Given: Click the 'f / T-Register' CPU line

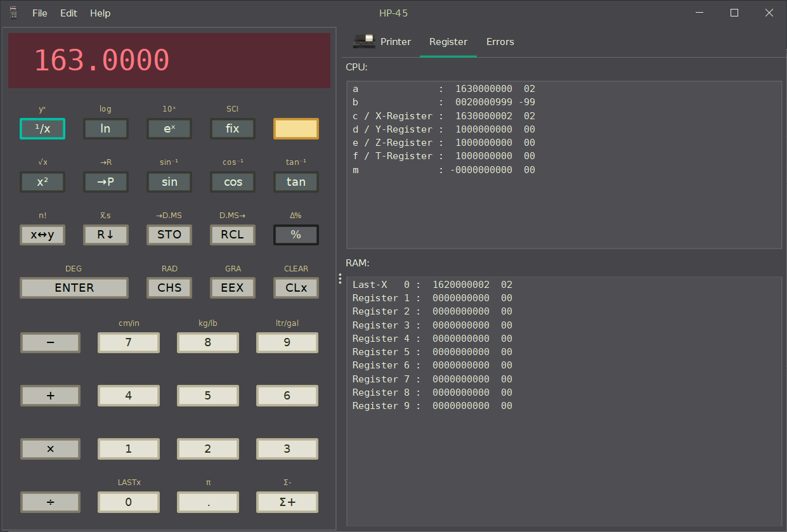Looking at the screenshot, I should [x=444, y=156].
